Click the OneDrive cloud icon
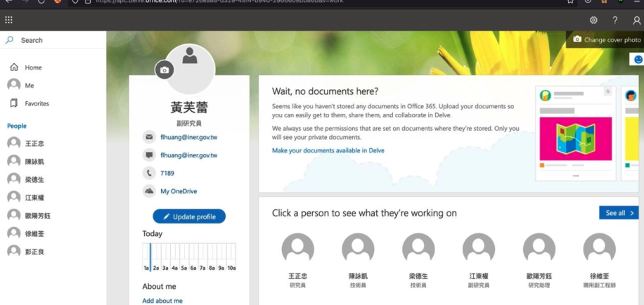 click(149, 191)
